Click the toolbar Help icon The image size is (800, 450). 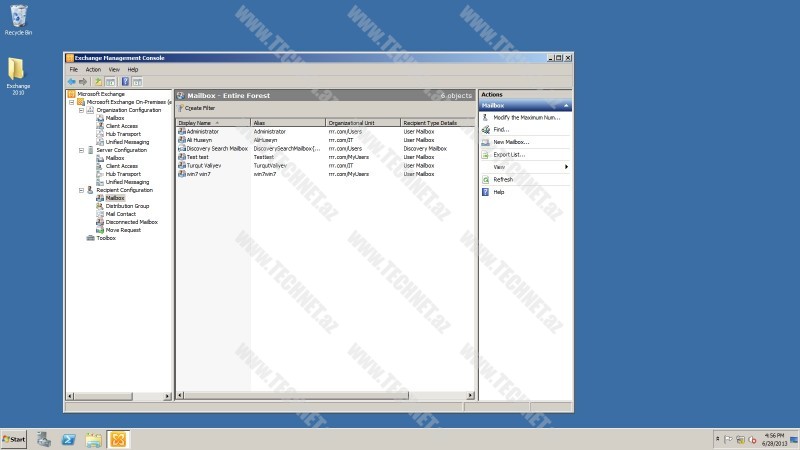[125, 81]
